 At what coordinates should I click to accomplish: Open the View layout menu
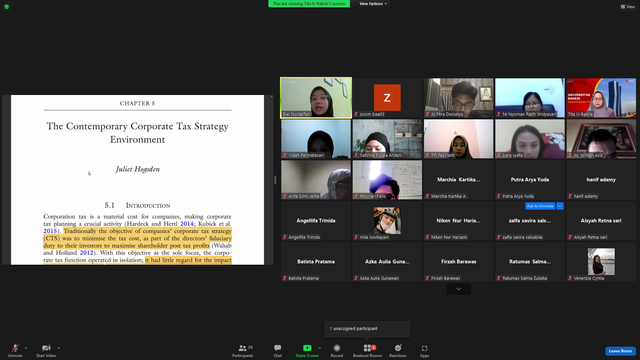pyautogui.click(x=628, y=7)
